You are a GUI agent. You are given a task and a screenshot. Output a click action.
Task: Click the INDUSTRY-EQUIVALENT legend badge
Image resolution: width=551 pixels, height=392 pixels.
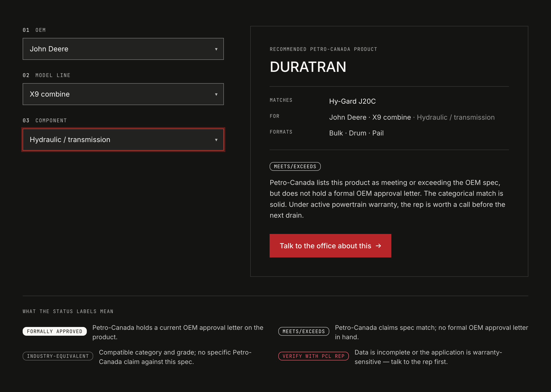[58, 356]
